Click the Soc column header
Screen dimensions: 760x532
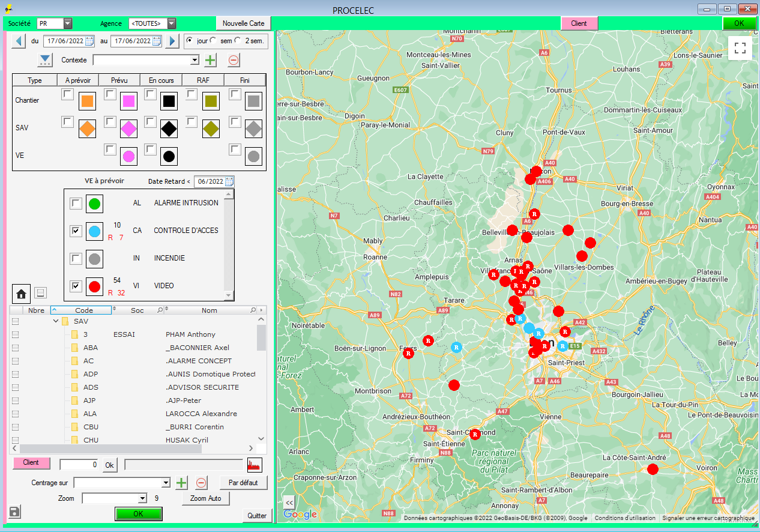[137, 310]
